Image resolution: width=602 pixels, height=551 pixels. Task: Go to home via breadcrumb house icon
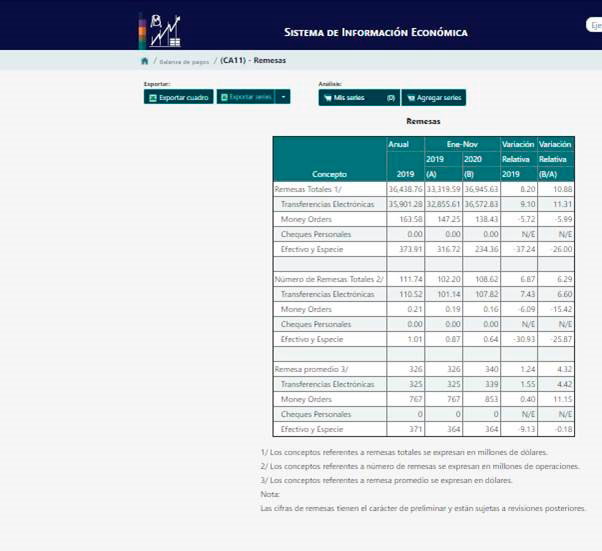click(x=145, y=61)
